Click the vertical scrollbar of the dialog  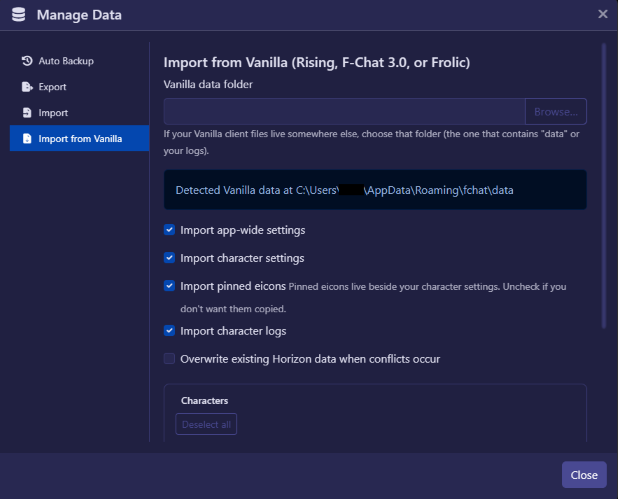click(603, 185)
